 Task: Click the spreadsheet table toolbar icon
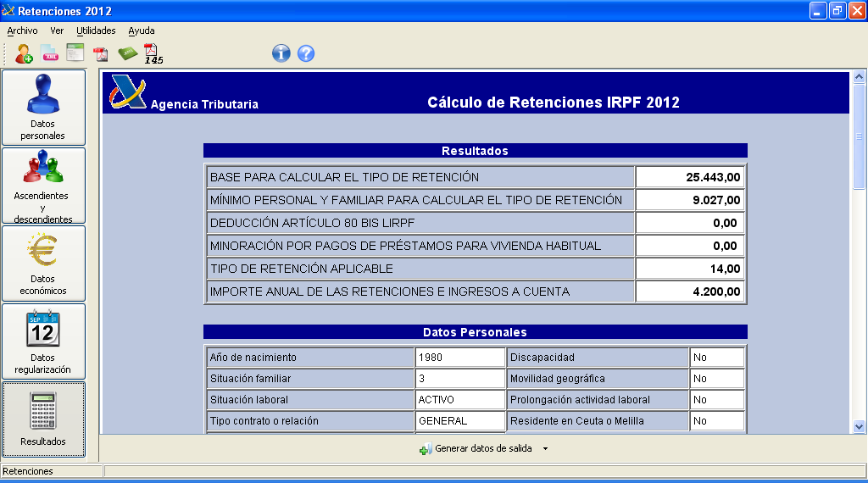click(x=75, y=53)
